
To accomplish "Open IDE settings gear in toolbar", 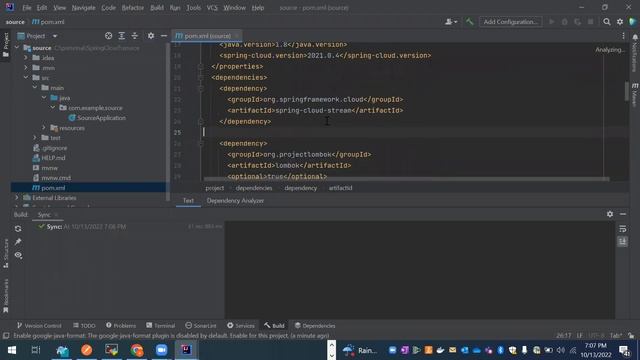I will (x=620, y=22).
